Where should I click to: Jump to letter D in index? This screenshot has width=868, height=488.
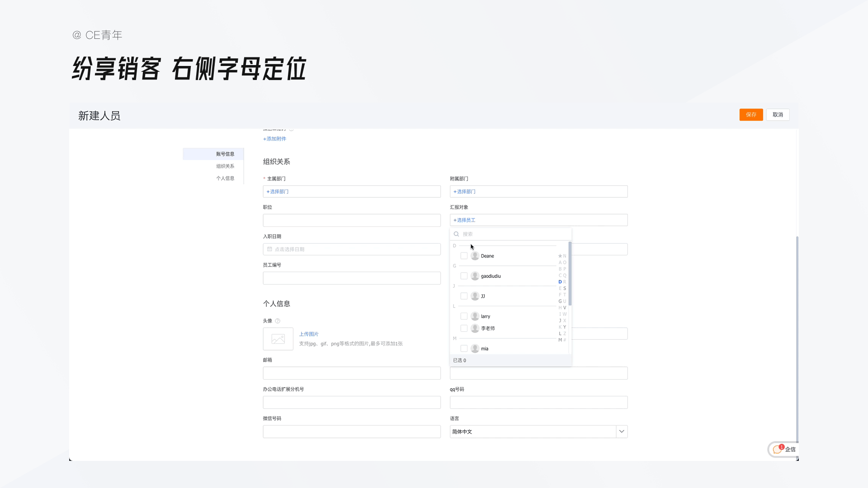pyautogui.click(x=560, y=282)
